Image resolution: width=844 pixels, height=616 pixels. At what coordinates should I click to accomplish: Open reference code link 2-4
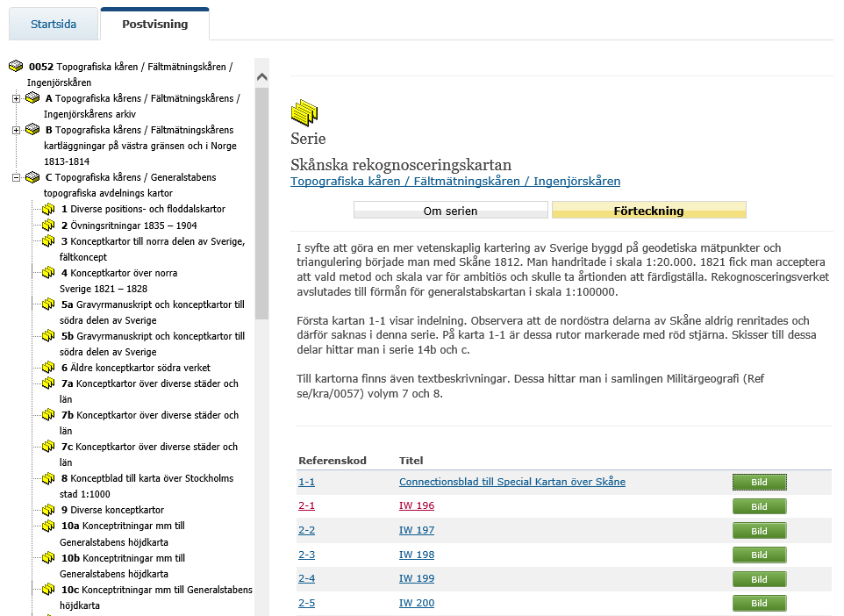point(307,578)
